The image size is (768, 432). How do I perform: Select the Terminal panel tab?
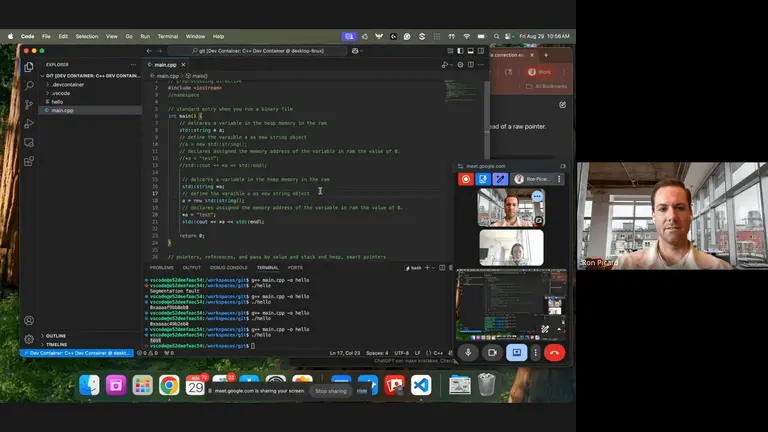point(267,268)
